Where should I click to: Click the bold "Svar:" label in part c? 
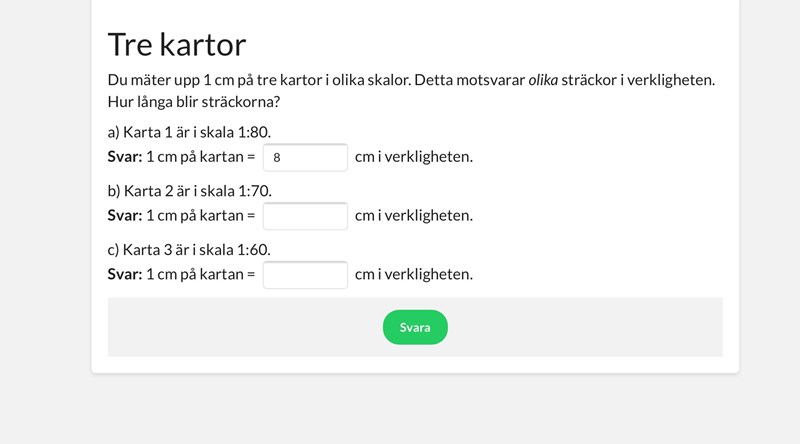pos(125,274)
